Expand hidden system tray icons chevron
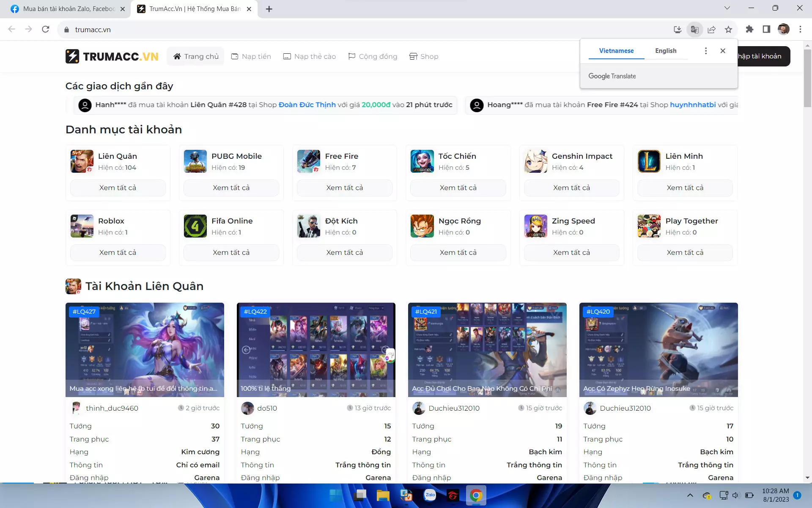This screenshot has width=812, height=508. 690,495
